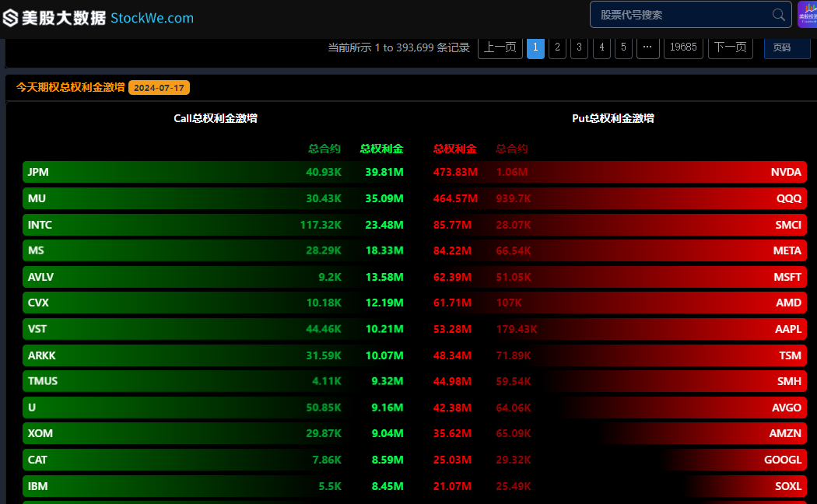Image resolution: width=817 pixels, height=504 pixels.
Task: Click the stock symbol search field
Action: click(x=690, y=15)
